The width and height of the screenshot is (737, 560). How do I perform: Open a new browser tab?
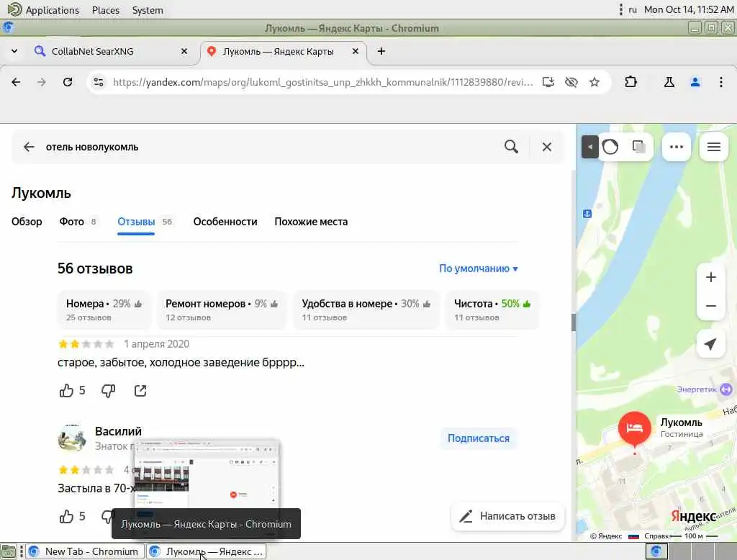pos(381,51)
